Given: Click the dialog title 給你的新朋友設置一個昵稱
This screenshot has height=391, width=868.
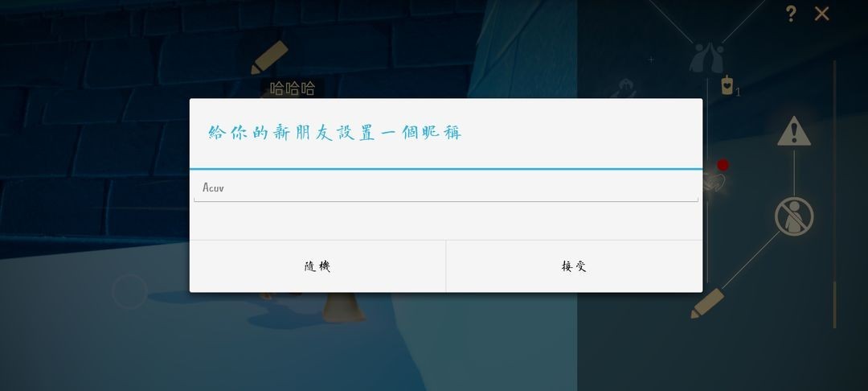Looking at the screenshot, I should point(335,133).
